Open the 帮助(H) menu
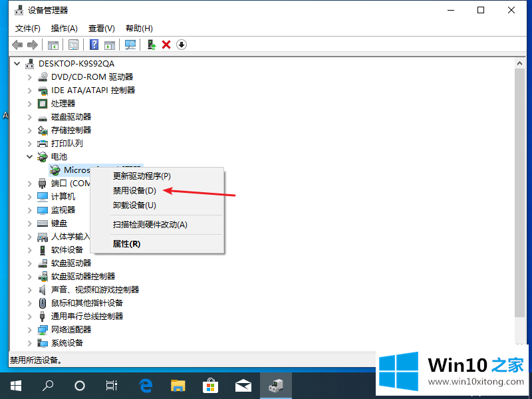532x399 pixels. pos(139,29)
